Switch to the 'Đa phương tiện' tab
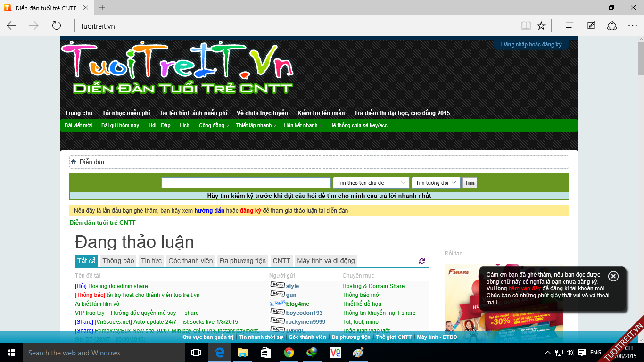 click(242, 261)
